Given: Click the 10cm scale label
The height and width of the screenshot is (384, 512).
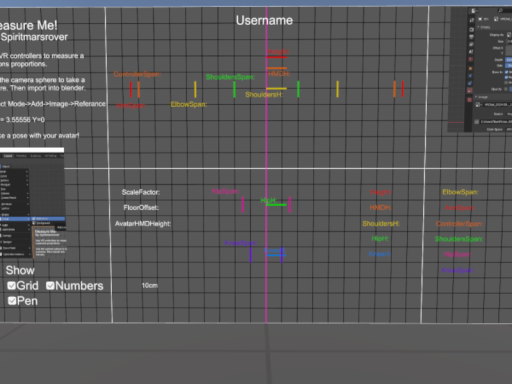Looking at the screenshot, I should click(x=150, y=286).
